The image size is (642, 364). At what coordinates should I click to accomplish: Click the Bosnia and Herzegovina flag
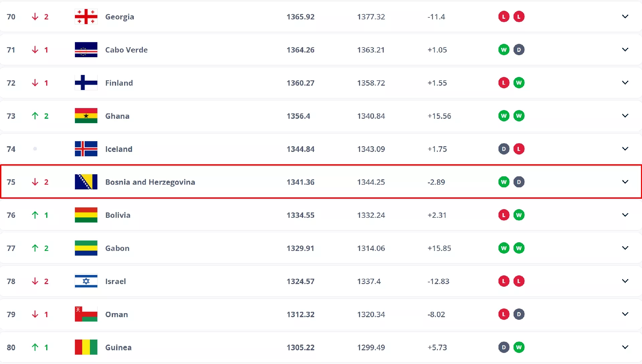(x=86, y=182)
